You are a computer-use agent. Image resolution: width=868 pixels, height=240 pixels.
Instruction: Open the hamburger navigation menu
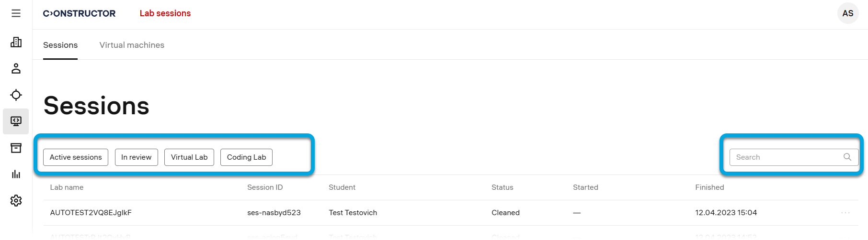point(16,13)
